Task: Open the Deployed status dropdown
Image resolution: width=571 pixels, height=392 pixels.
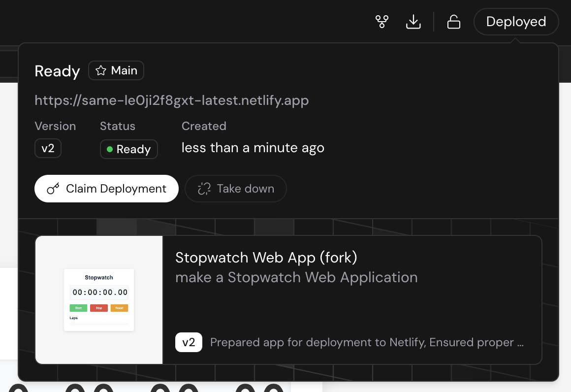Action: click(x=516, y=22)
